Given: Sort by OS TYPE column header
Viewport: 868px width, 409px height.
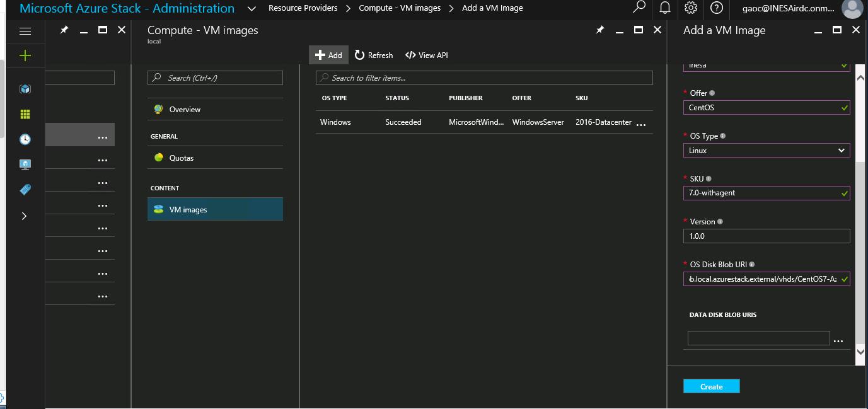Looking at the screenshot, I should pyautogui.click(x=334, y=98).
